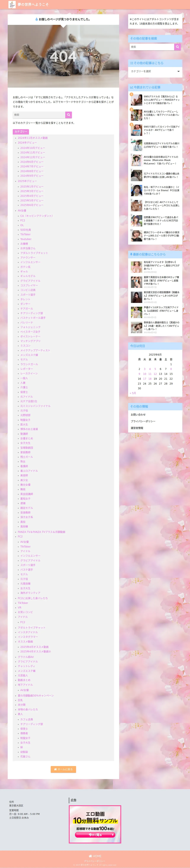This screenshot has width=190, height=868.
Task: Open the 2024年12月デビュー category
Action: click(32, 157)
